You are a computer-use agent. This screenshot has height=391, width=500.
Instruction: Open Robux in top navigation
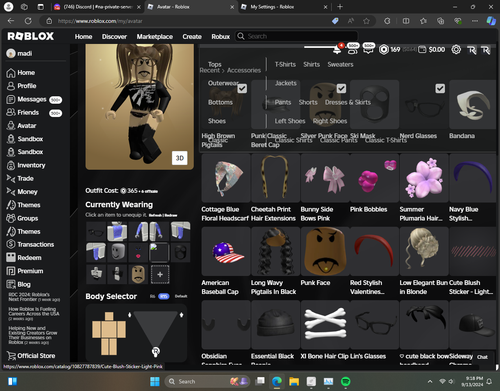[x=221, y=36]
